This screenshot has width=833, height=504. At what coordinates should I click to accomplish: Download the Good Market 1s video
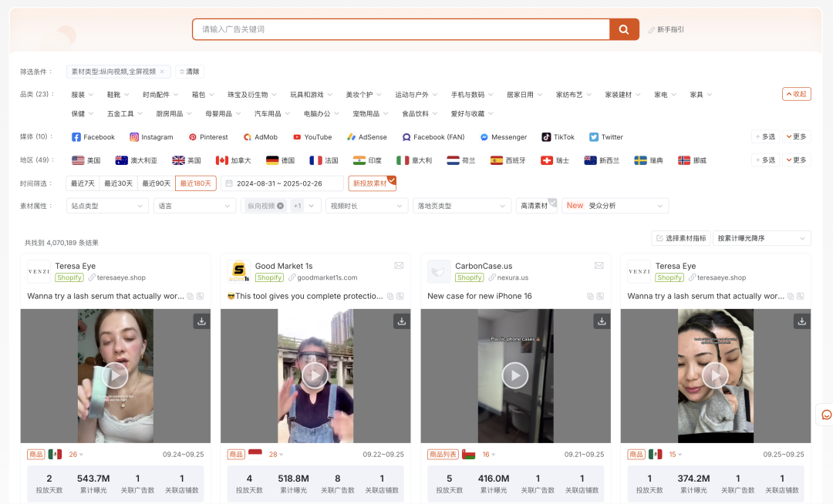402,321
